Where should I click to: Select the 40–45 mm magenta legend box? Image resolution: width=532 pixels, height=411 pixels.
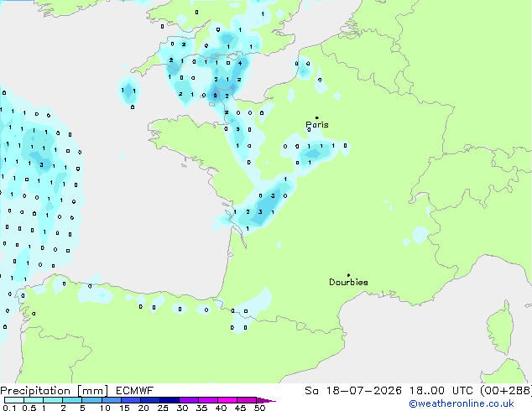pos(227,400)
